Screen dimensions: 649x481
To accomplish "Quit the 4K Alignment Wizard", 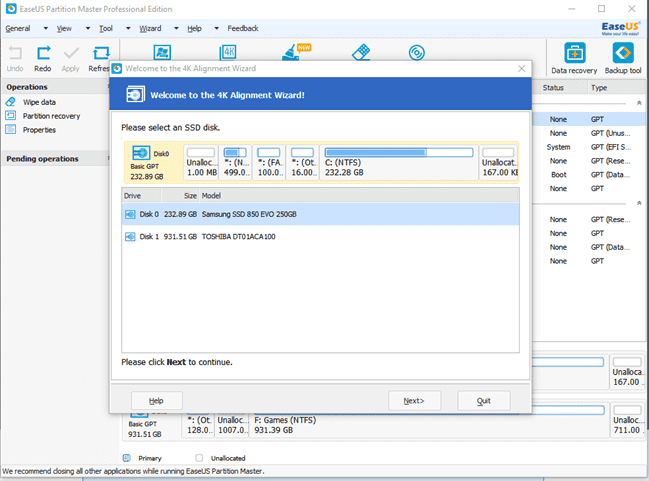I will [x=483, y=401].
